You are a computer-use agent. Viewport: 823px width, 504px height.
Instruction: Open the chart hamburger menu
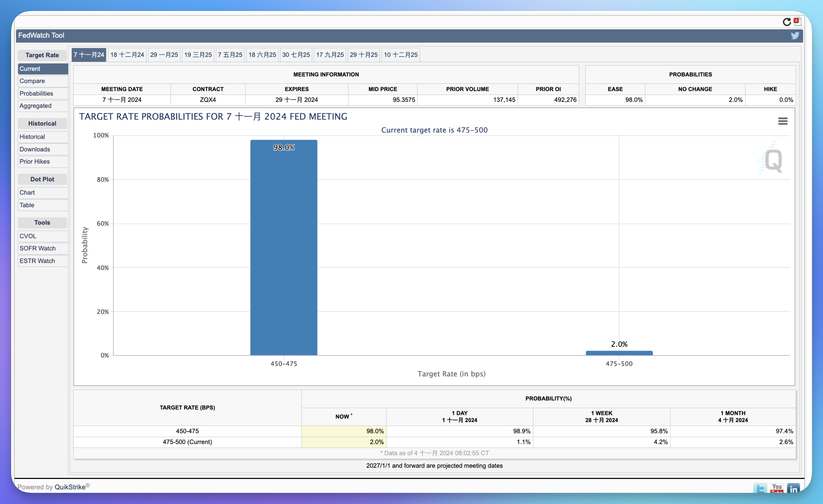coord(783,121)
